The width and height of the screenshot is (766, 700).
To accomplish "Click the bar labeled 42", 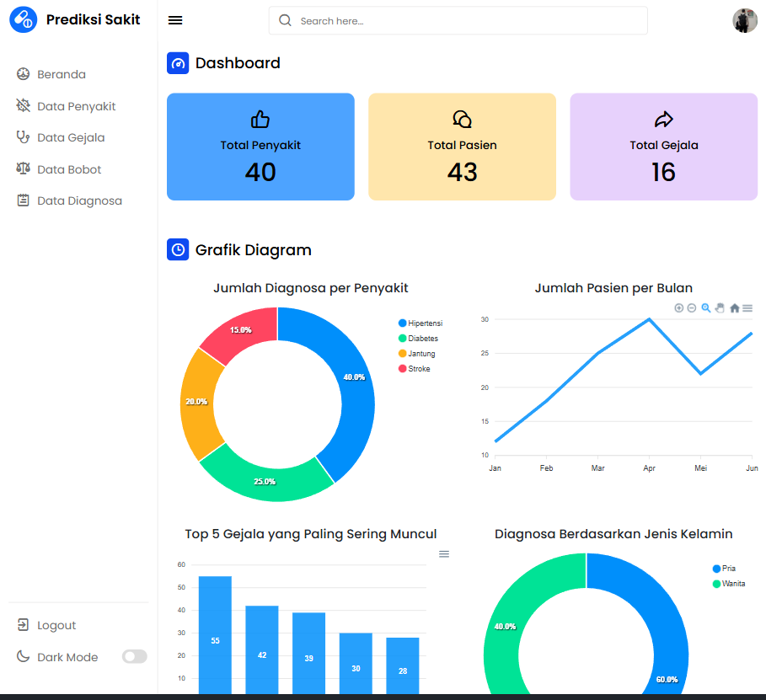I will [262, 649].
